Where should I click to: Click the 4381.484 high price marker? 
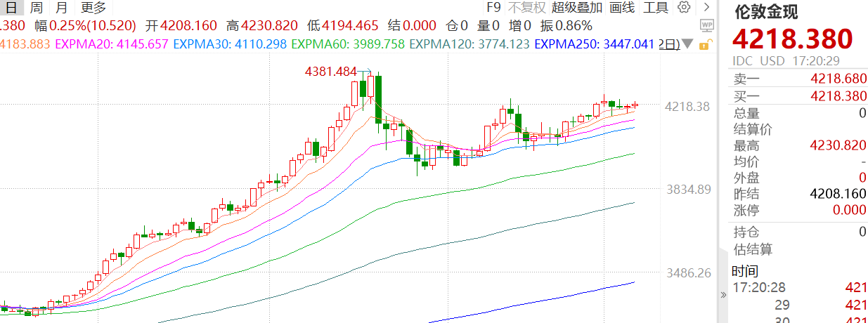pos(330,72)
